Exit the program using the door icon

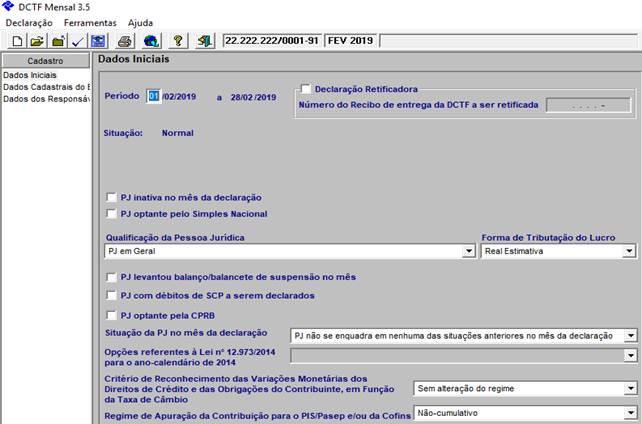coord(205,41)
